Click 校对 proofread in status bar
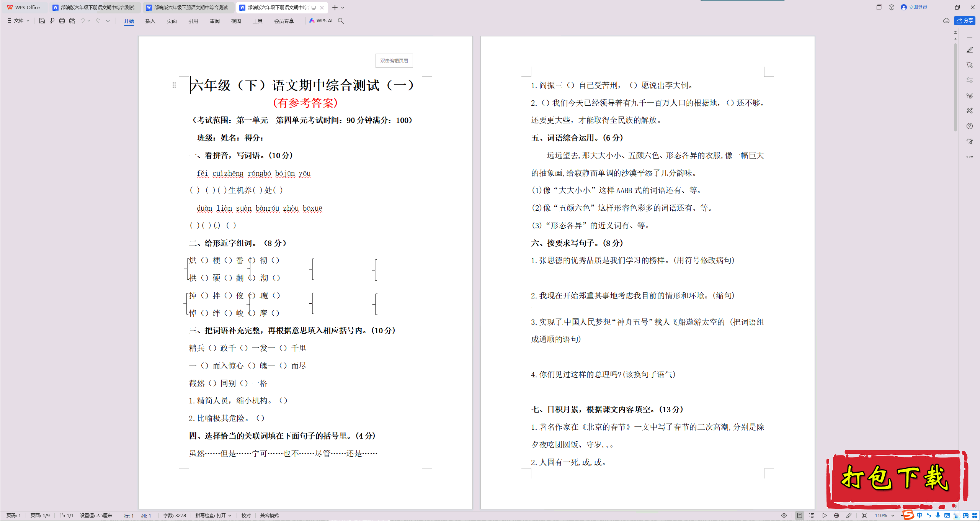This screenshot has width=980, height=521. point(246,516)
